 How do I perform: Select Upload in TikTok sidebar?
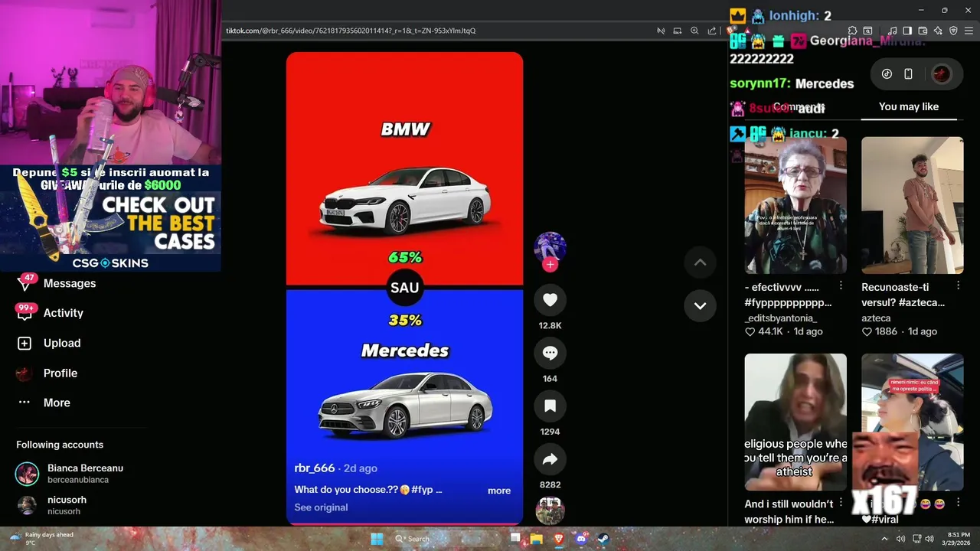62,343
